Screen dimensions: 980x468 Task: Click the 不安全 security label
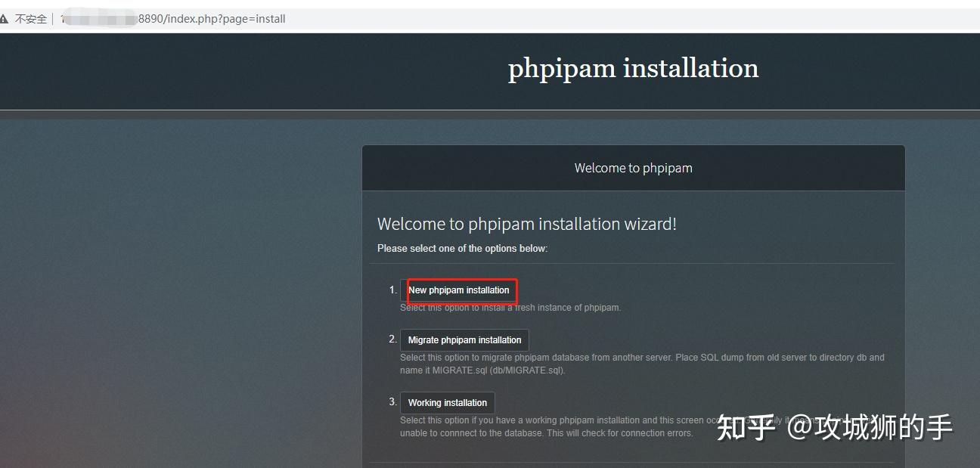click(x=31, y=19)
